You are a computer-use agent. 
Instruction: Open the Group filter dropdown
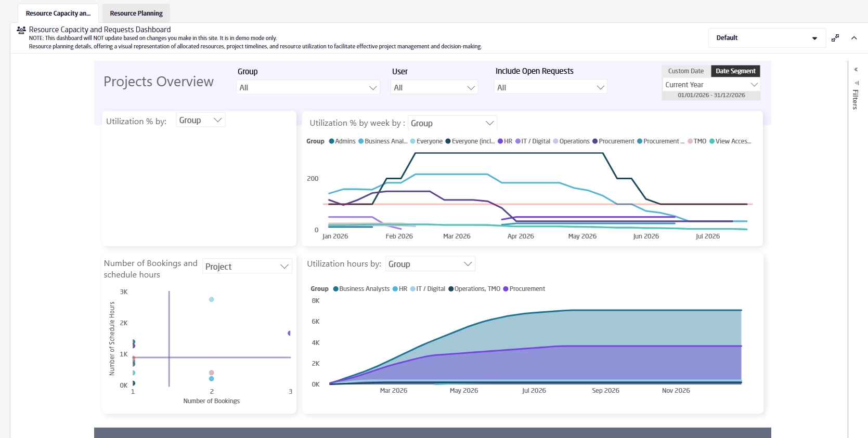(x=308, y=87)
